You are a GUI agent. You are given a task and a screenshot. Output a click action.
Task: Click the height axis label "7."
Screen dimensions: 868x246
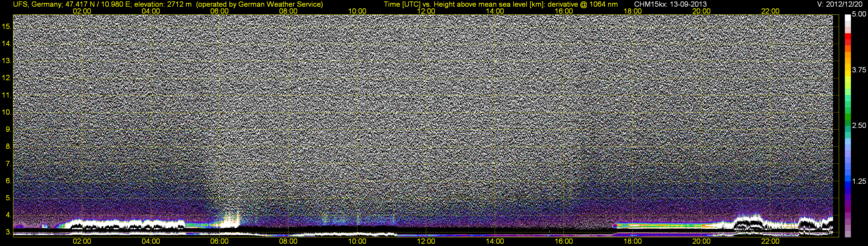tap(8, 164)
